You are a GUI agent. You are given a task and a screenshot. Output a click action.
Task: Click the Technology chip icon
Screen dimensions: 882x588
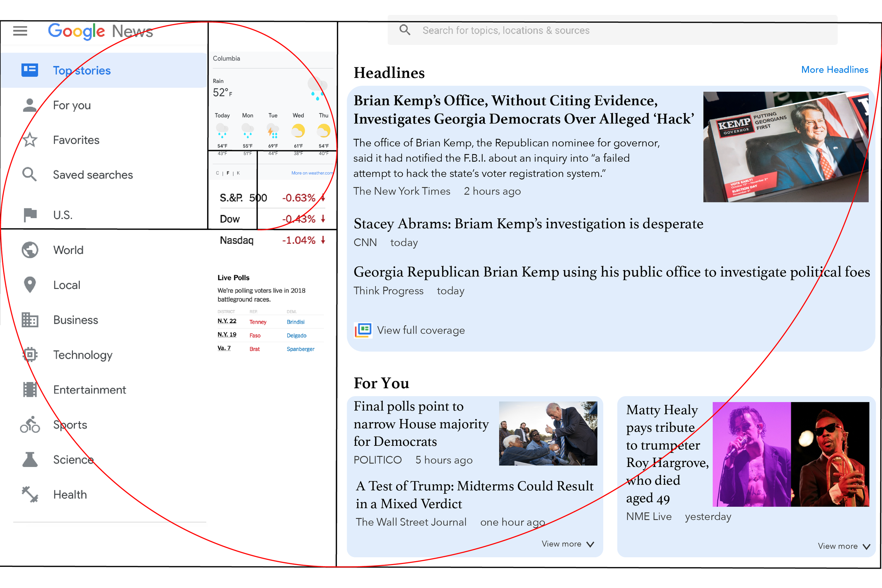click(x=30, y=354)
